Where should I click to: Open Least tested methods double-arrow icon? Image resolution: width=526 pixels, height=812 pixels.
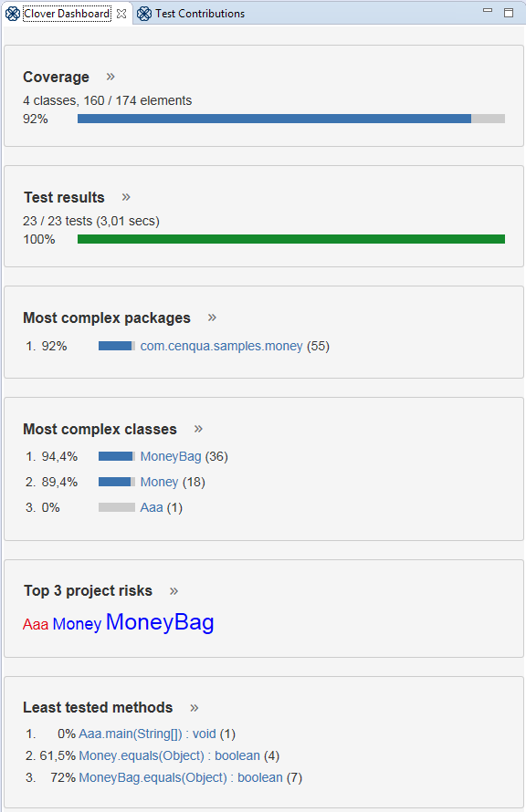pos(195,708)
